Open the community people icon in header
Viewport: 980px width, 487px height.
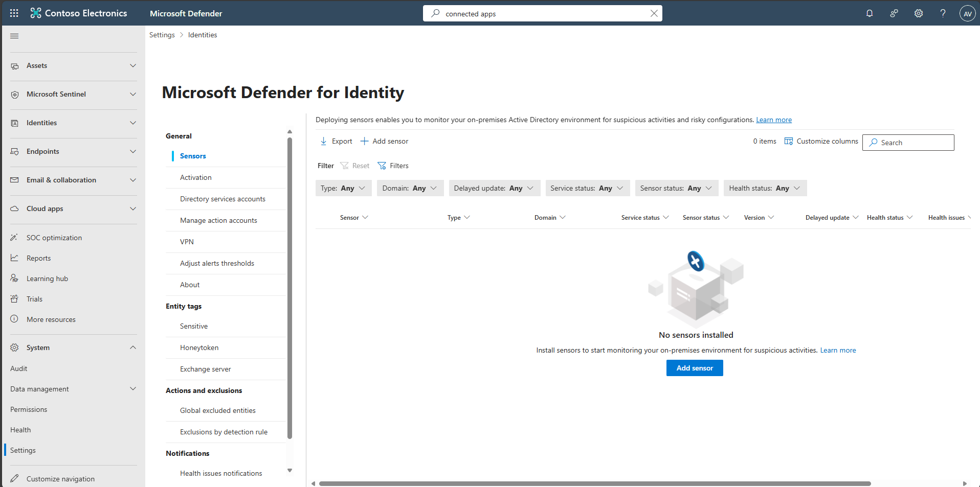coord(894,13)
